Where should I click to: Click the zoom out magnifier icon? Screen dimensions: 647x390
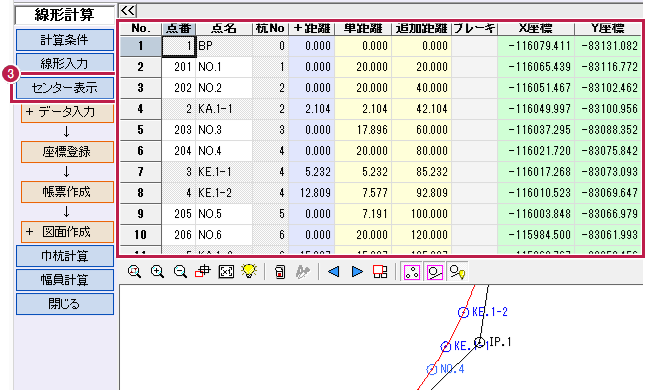pos(180,272)
